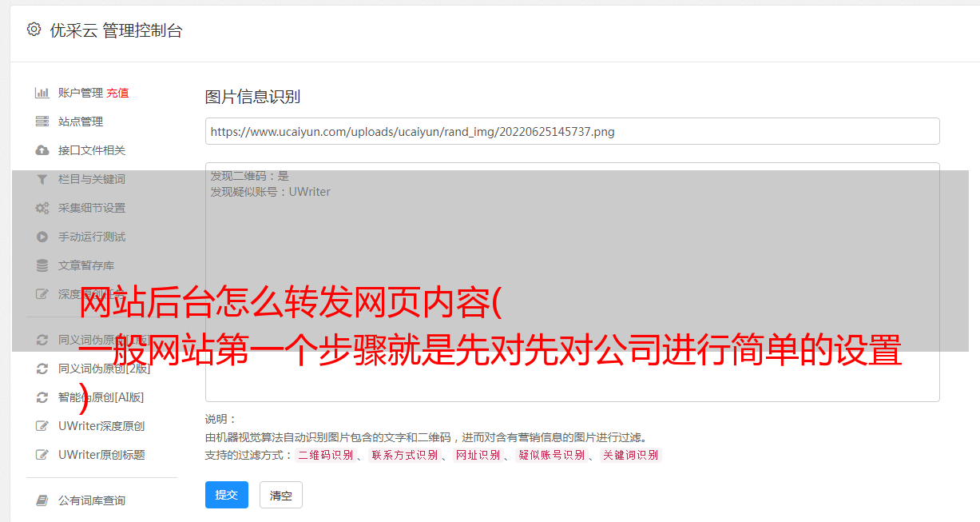
Task: Click the cloud icon beside 接口文件相关
Action: [42, 150]
